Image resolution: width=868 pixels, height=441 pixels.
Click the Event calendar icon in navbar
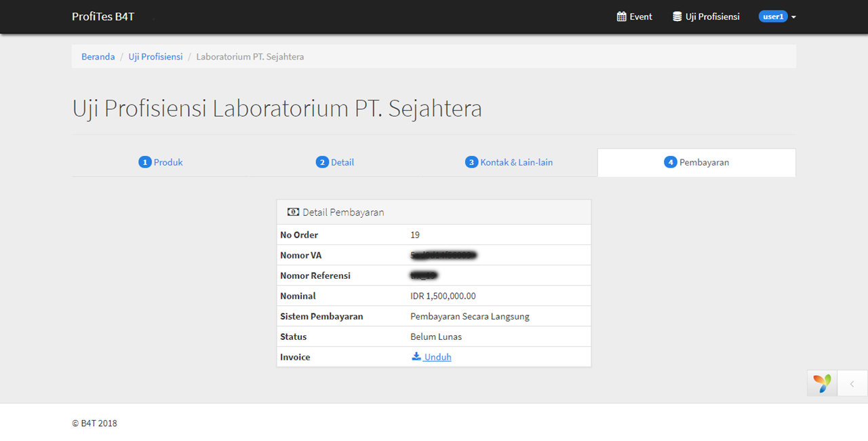click(x=621, y=17)
